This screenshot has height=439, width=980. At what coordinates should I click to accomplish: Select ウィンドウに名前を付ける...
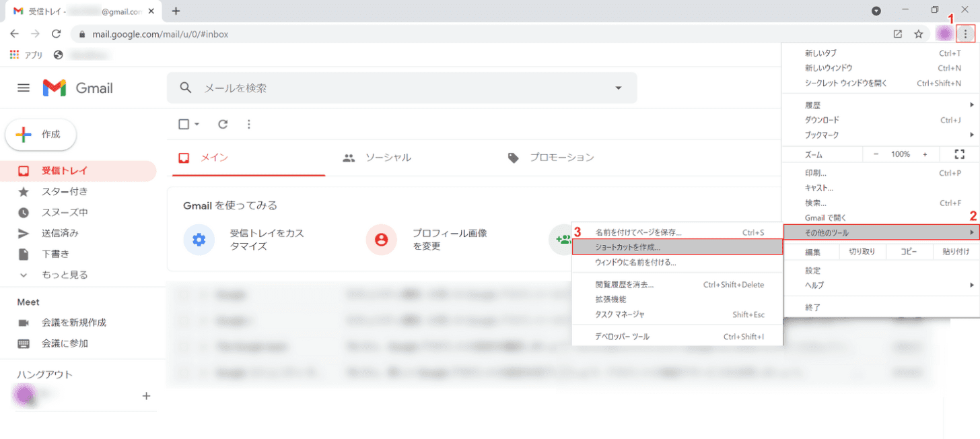click(x=677, y=262)
